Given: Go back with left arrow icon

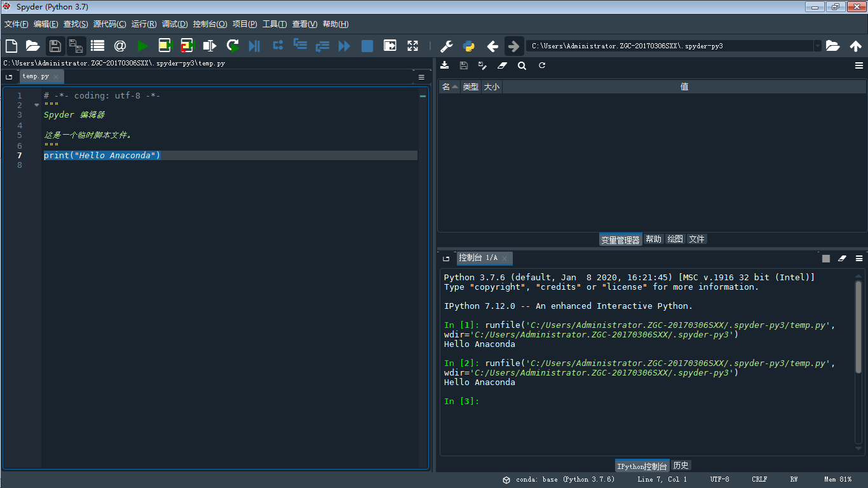Looking at the screenshot, I should (492, 46).
